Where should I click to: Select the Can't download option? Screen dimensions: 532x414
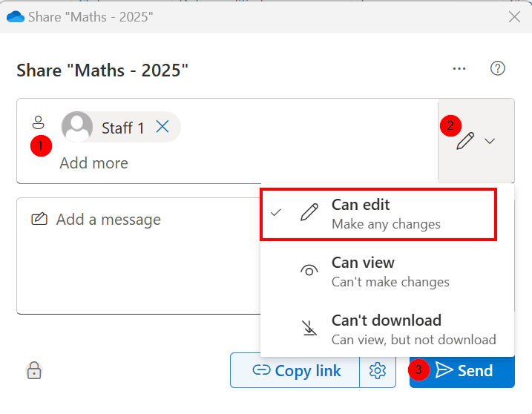tap(387, 329)
